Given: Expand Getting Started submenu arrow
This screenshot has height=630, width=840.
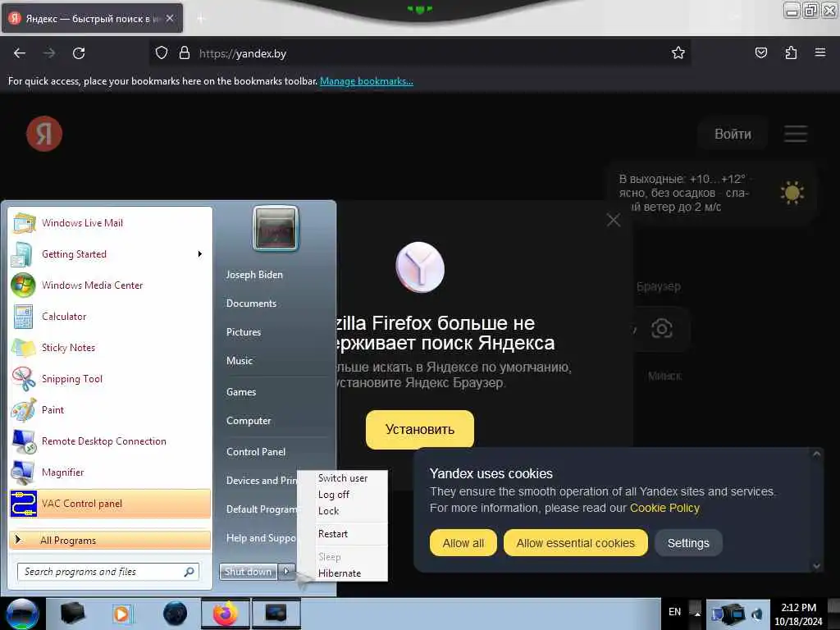Looking at the screenshot, I should (200, 254).
